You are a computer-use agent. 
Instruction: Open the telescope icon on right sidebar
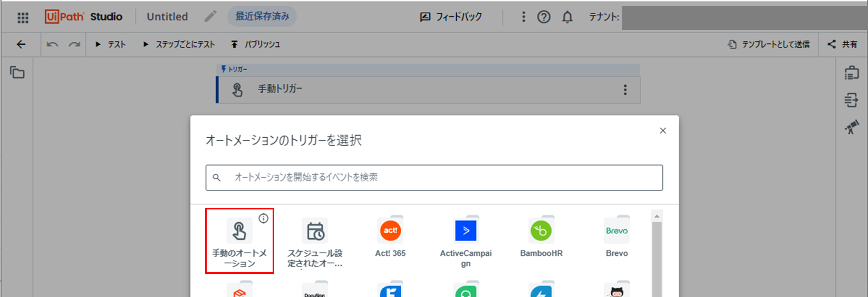pyautogui.click(x=852, y=127)
